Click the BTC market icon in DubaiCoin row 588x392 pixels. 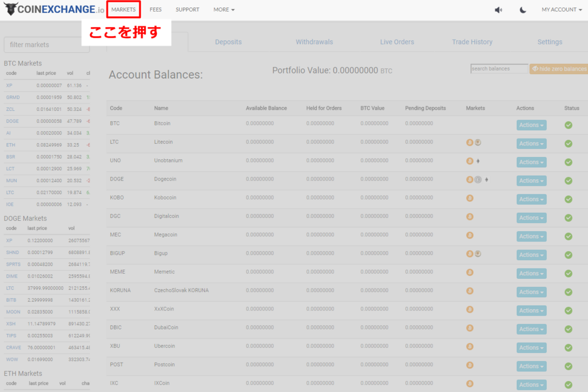[470, 328]
